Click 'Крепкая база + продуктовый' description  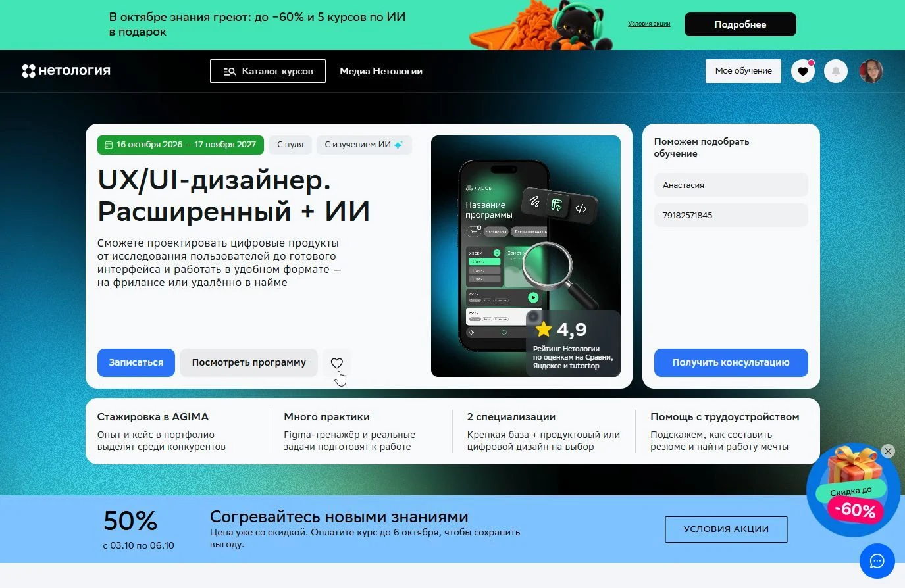[x=544, y=441]
